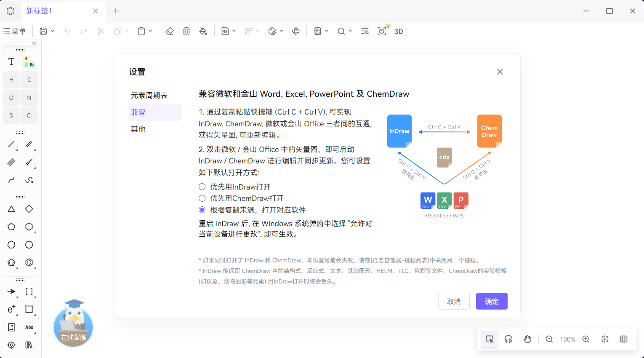Image resolution: width=644 pixels, height=358 pixels.
Task: Click the 确定 button
Action: [492, 301]
